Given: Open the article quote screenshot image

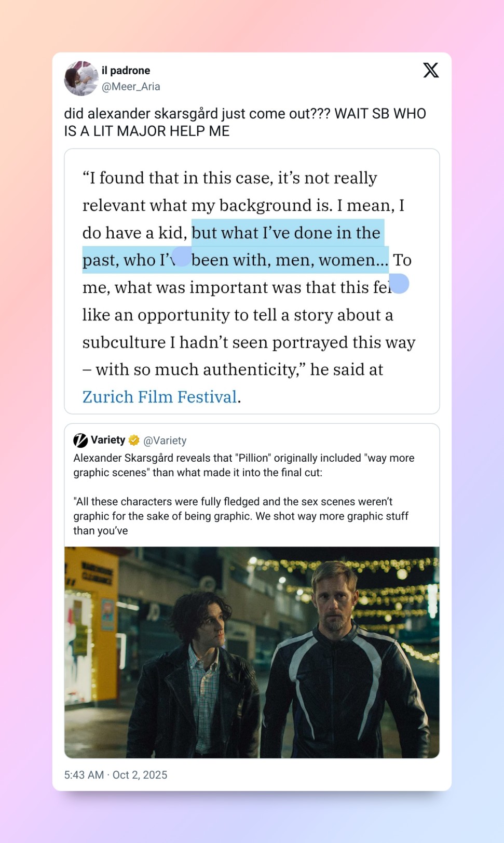Looking at the screenshot, I should coord(252,282).
